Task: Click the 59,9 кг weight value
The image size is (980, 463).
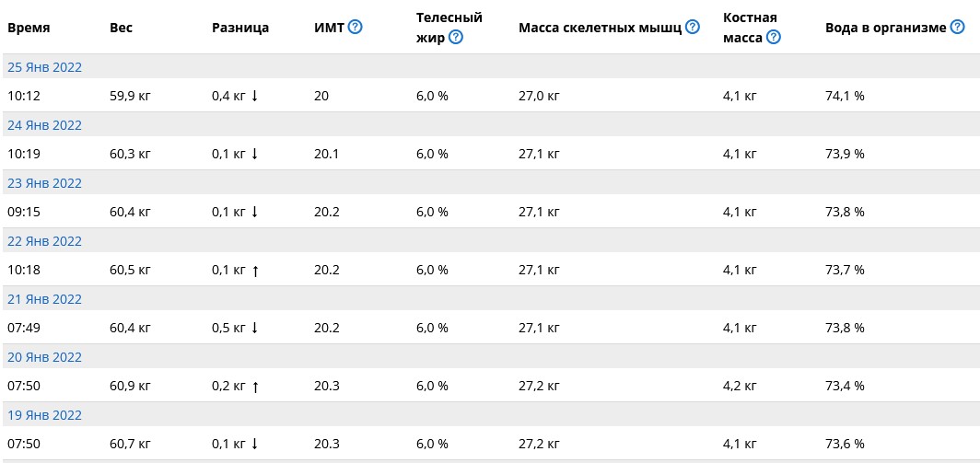Action: coord(130,96)
